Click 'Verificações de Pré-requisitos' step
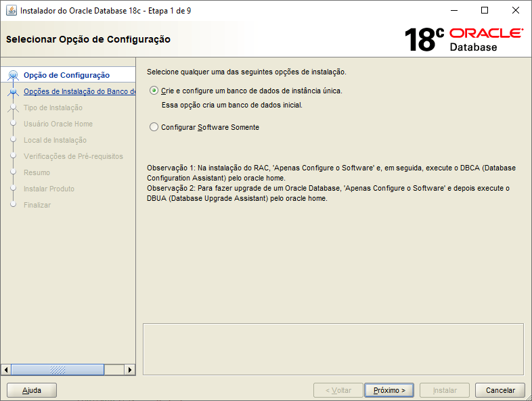Image resolution: width=532 pixels, height=401 pixels. 73,156
